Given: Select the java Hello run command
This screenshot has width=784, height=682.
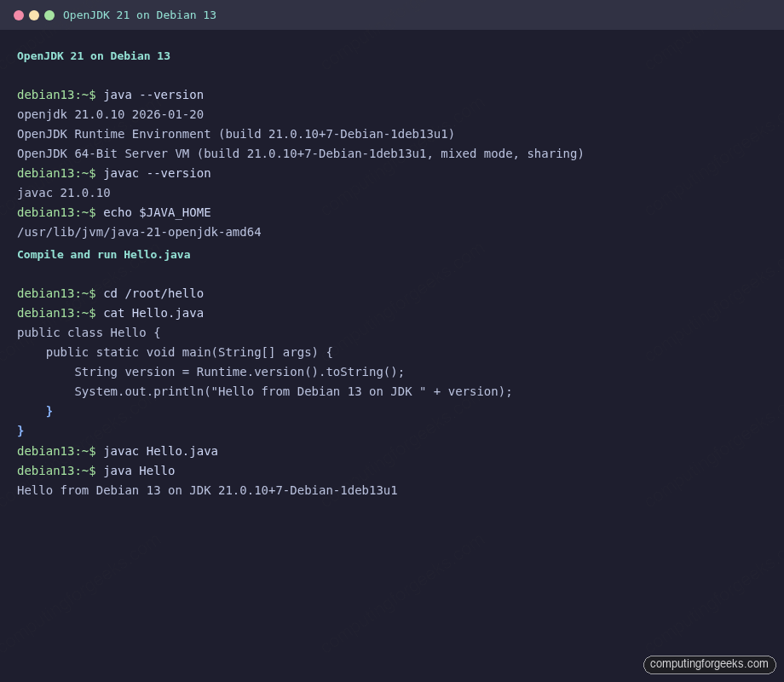Looking at the screenshot, I should point(138,471).
